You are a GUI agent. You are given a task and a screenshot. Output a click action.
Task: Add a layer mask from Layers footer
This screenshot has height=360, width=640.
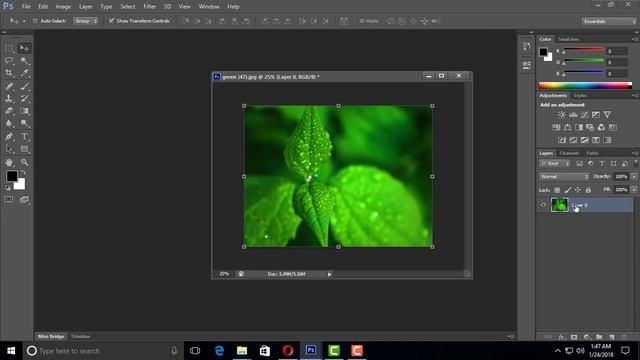point(574,337)
